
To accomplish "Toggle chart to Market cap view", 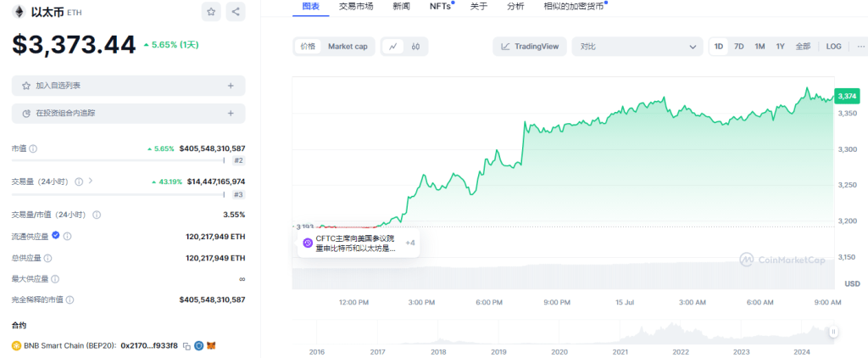I will tap(348, 47).
